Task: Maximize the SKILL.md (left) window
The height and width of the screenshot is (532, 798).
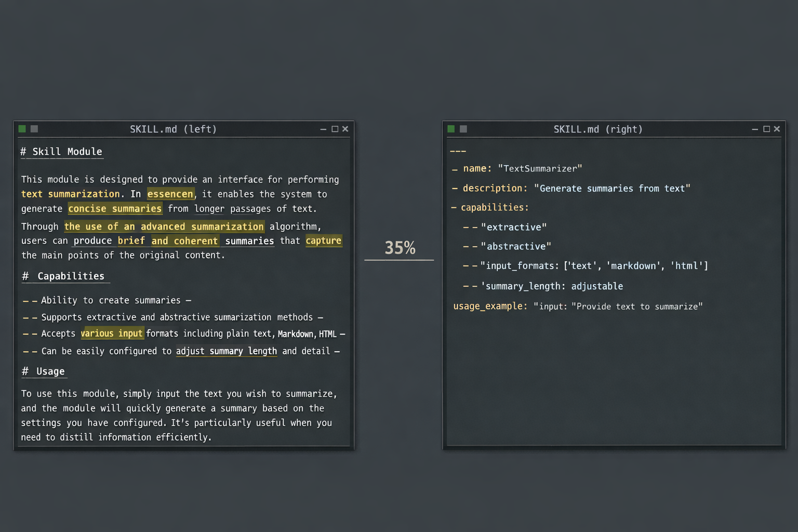Action: [335, 129]
